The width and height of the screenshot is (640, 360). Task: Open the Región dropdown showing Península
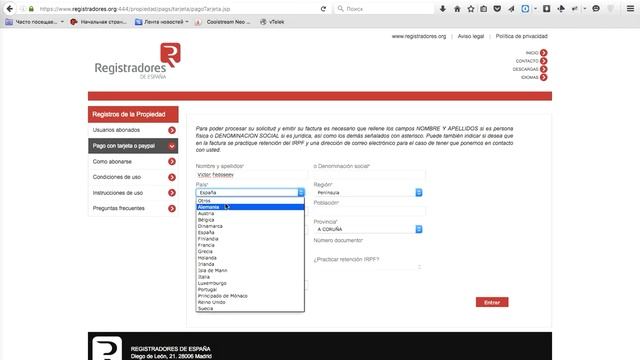coord(368,192)
